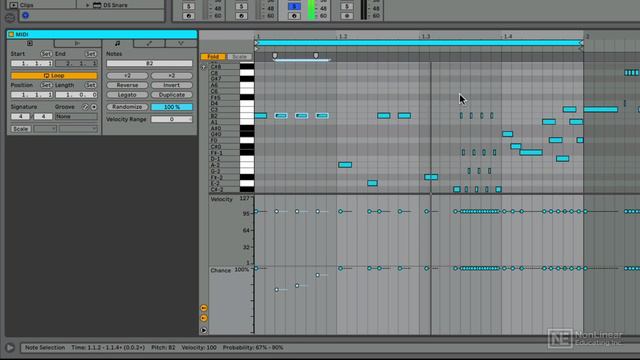Open the scale name dropdown
Screen dimensions: 640x360
coord(78,129)
